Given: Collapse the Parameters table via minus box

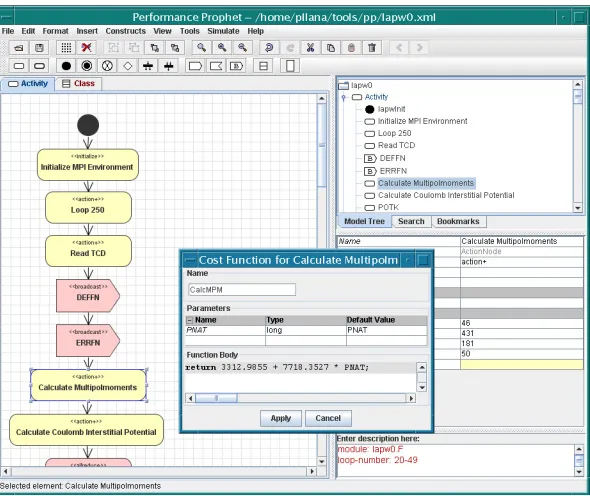Looking at the screenshot, I should (x=190, y=320).
